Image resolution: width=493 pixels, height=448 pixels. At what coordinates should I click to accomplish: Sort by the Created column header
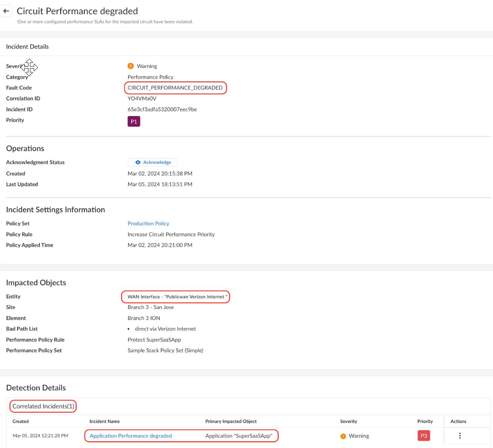tap(20, 421)
